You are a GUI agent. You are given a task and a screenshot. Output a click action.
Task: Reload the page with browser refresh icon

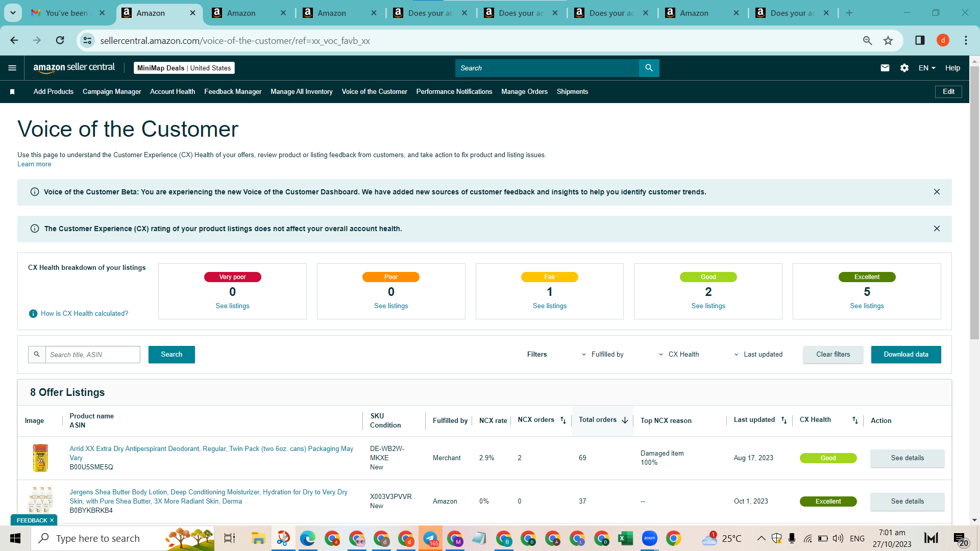click(x=60, y=40)
